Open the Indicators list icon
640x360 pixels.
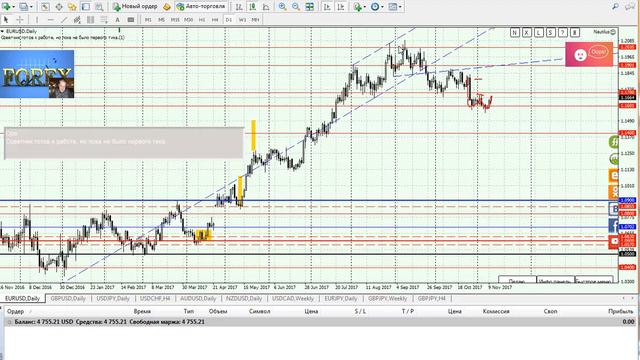[x=358, y=7]
